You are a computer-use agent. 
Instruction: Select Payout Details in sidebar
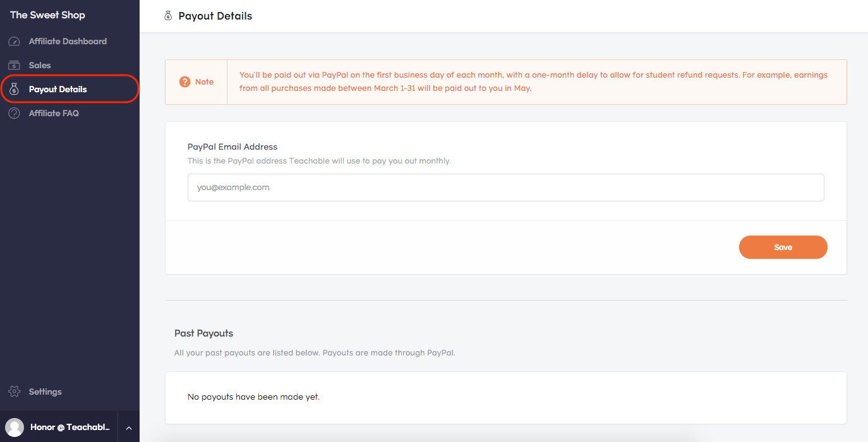tap(58, 90)
